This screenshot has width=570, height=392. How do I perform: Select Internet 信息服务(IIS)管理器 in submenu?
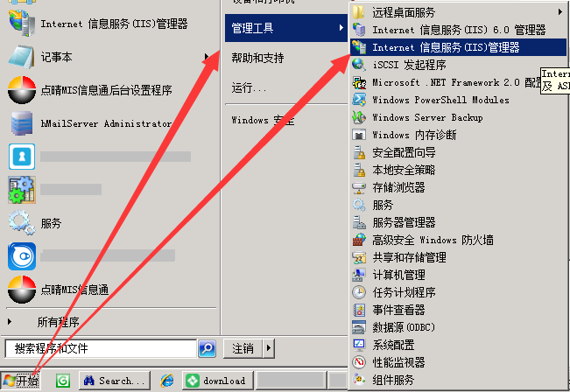pyautogui.click(x=458, y=47)
